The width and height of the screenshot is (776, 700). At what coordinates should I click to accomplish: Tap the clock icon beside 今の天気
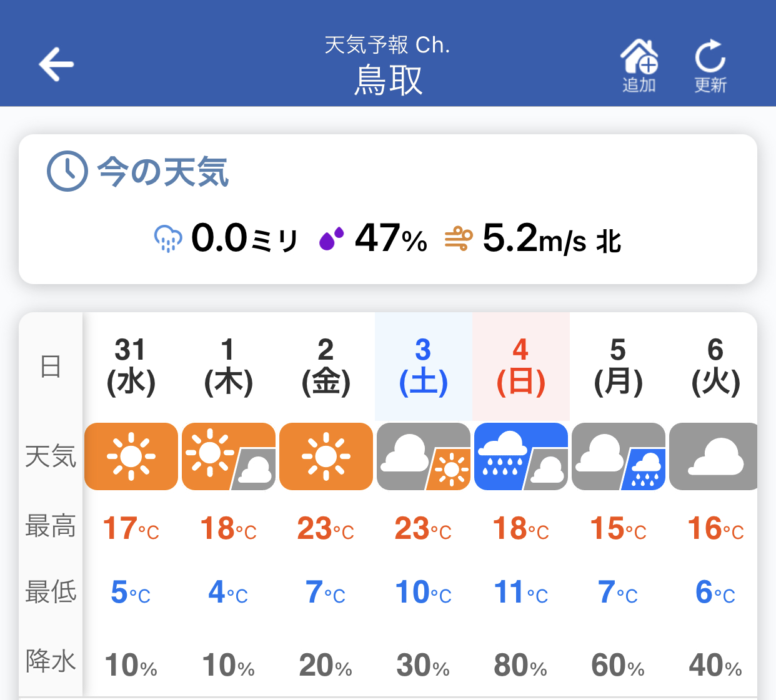tap(67, 170)
